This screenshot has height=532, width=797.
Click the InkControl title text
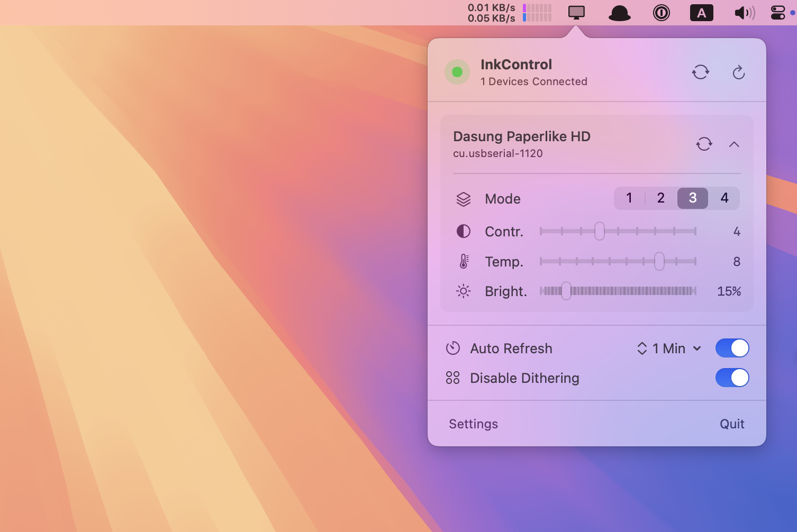pos(516,65)
